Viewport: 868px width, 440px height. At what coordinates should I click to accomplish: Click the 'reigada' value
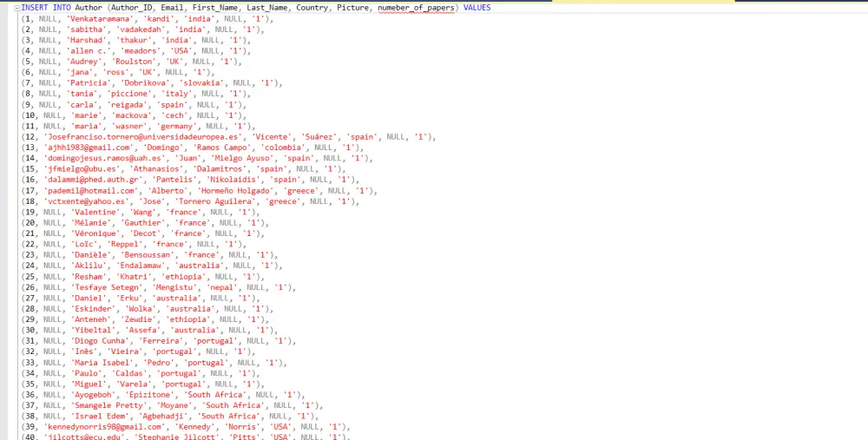point(128,105)
